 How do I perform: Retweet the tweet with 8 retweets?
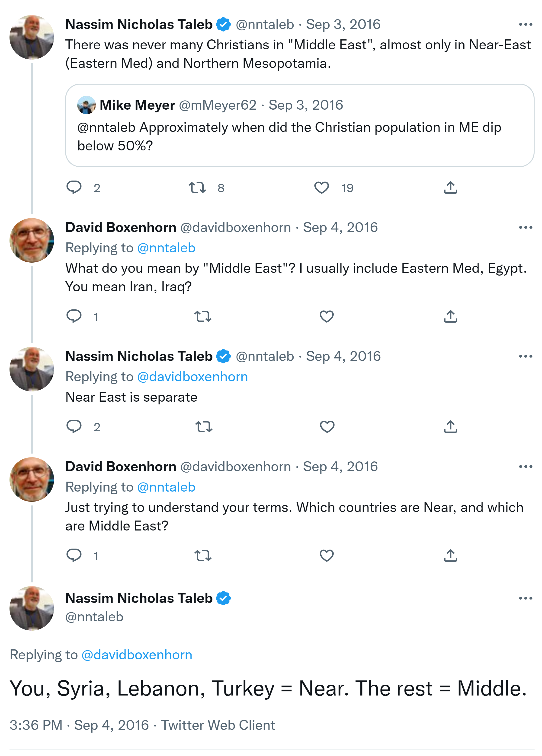pos(197,188)
